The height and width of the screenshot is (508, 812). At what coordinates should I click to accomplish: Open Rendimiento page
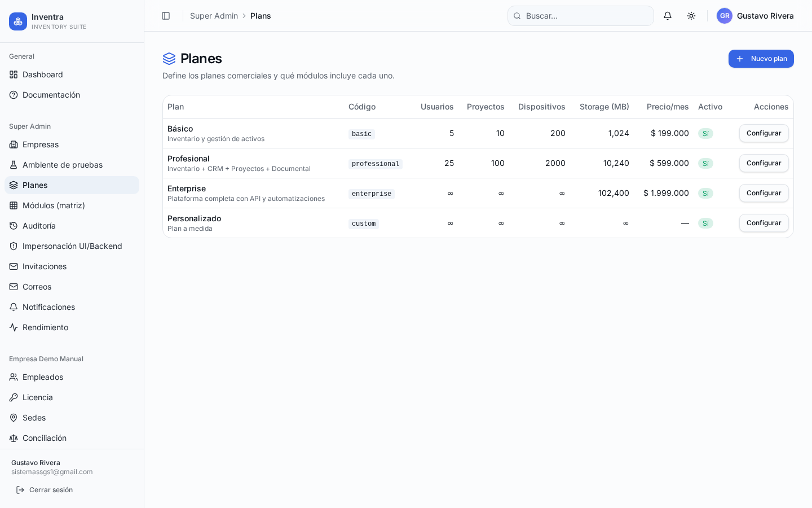point(72,327)
